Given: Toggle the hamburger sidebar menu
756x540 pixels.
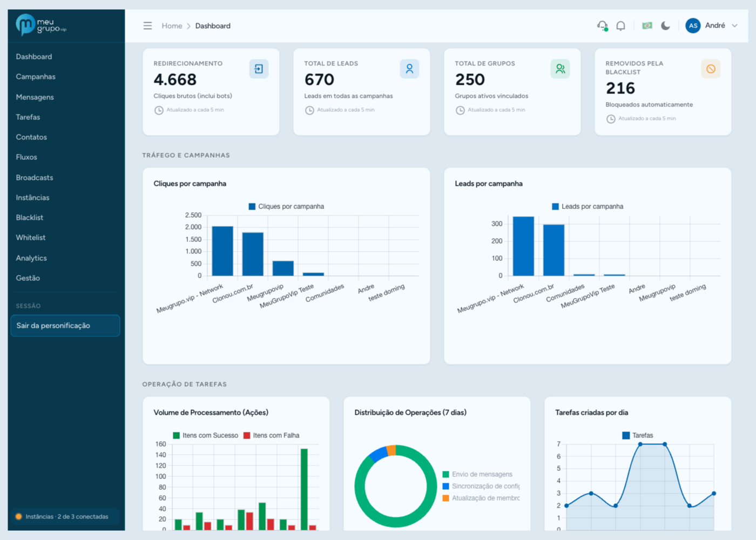Looking at the screenshot, I should click(x=147, y=26).
